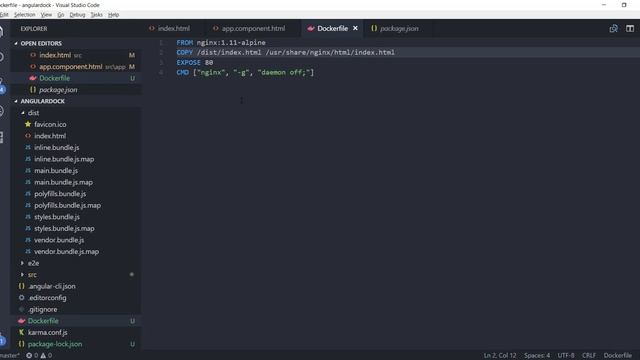640x360 pixels.
Task: Open Source Control view in activity bar
Action: (2, 86)
